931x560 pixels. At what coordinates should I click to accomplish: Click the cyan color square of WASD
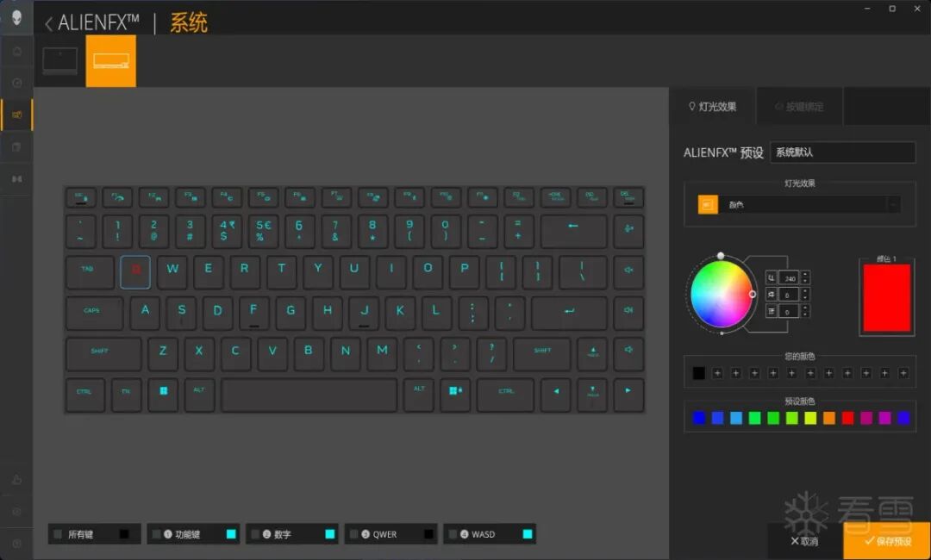click(528, 534)
